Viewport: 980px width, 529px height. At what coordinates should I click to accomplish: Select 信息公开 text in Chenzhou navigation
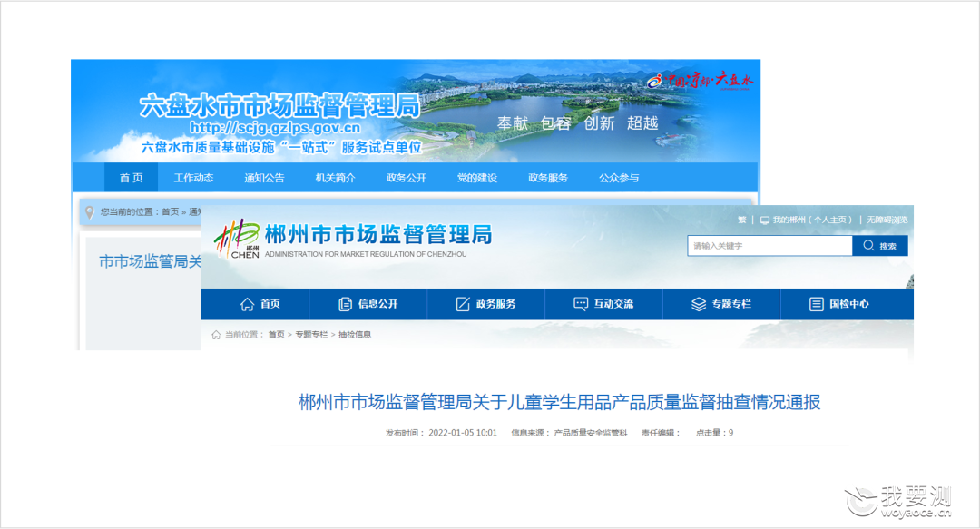point(378,304)
